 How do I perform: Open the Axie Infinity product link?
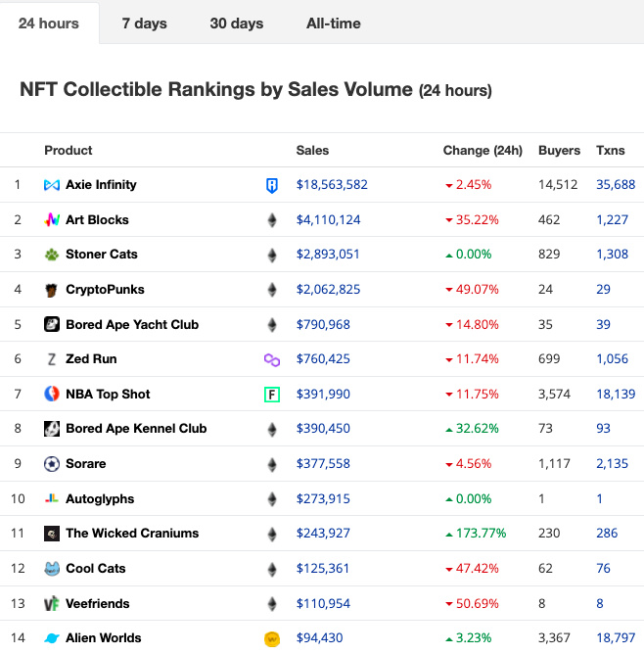[101, 184]
